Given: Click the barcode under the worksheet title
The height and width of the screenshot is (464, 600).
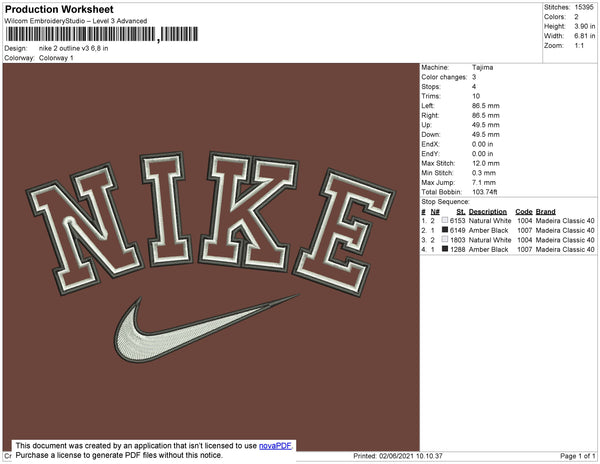Looking at the screenshot, I should point(102,34).
